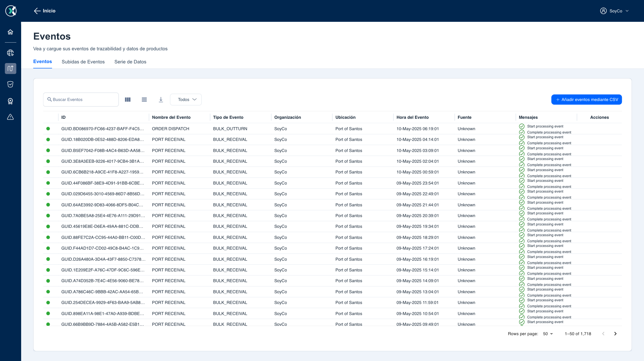Screen dimensions: 644x361
Task: Click event time 09-May-2025 15:14:01
Action: [x=418, y=270]
